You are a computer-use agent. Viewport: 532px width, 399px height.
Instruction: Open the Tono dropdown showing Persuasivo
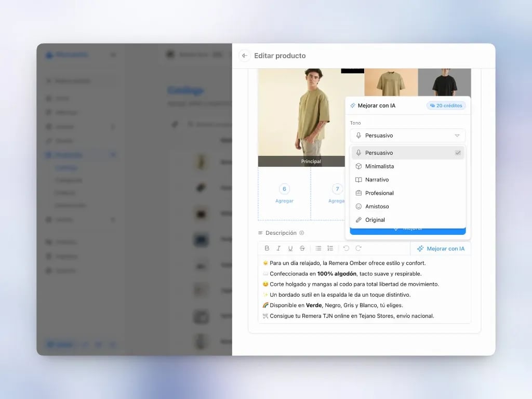[407, 136]
